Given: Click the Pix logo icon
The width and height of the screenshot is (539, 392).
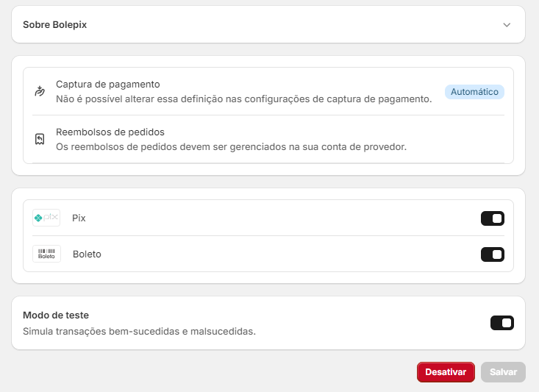Looking at the screenshot, I should click(x=46, y=218).
